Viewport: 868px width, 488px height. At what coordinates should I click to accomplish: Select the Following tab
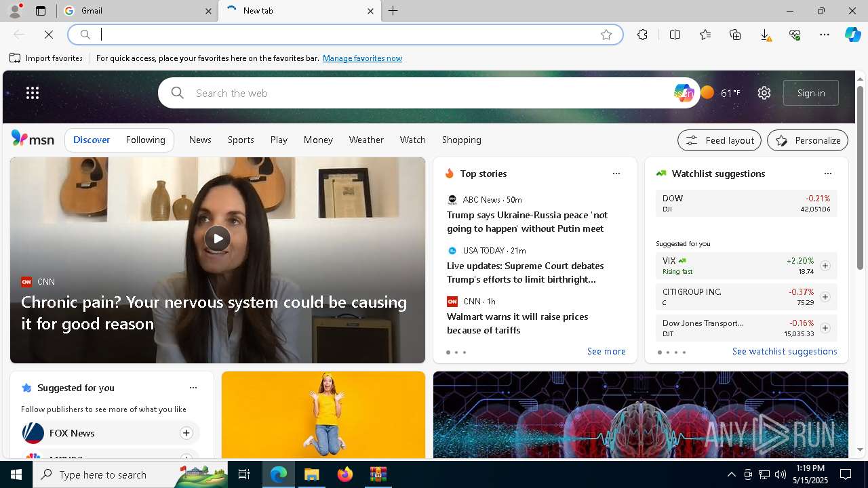146,140
